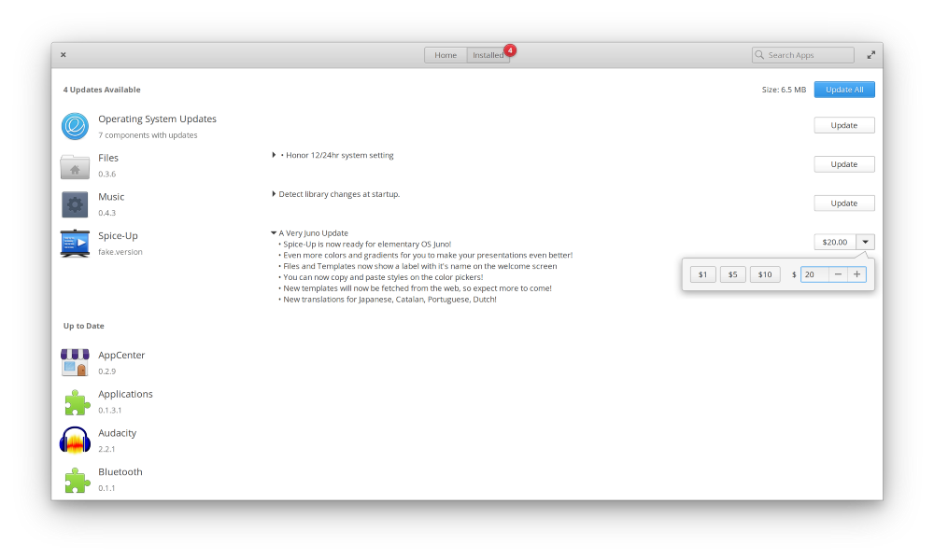Click the Music app gear icon
The image size is (934, 560).
point(75,204)
